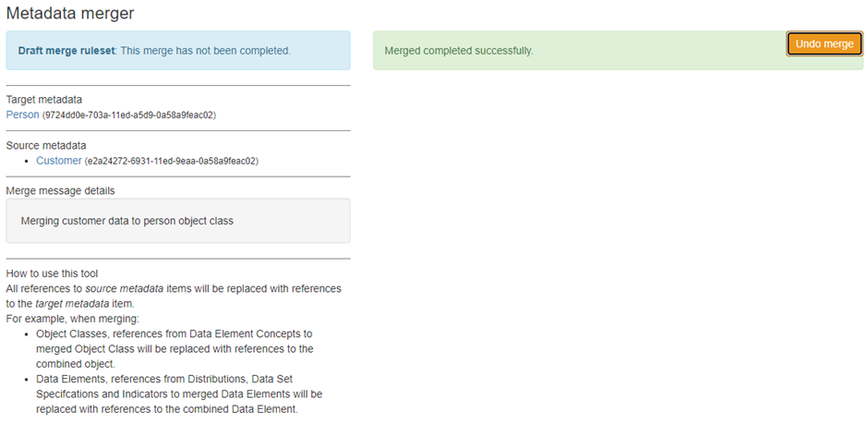
Task: Click the 'How to use this tool' heading
Action: (52, 273)
